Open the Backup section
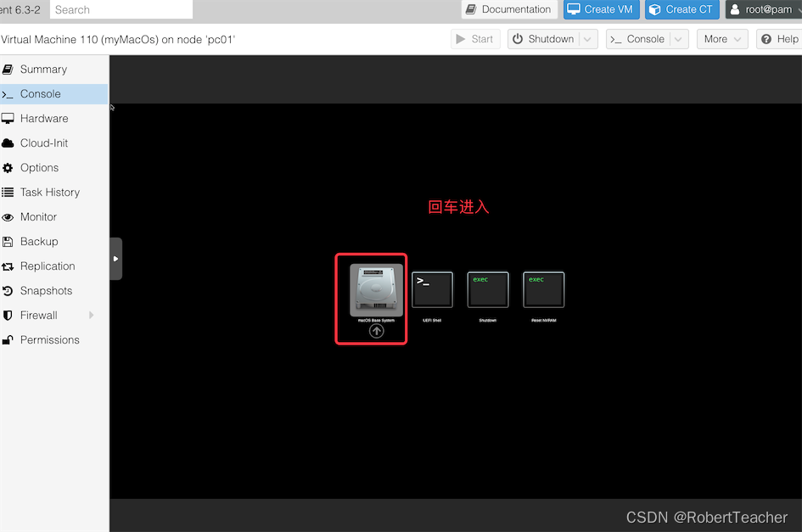 pyautogui.click(x=40, y=241)
